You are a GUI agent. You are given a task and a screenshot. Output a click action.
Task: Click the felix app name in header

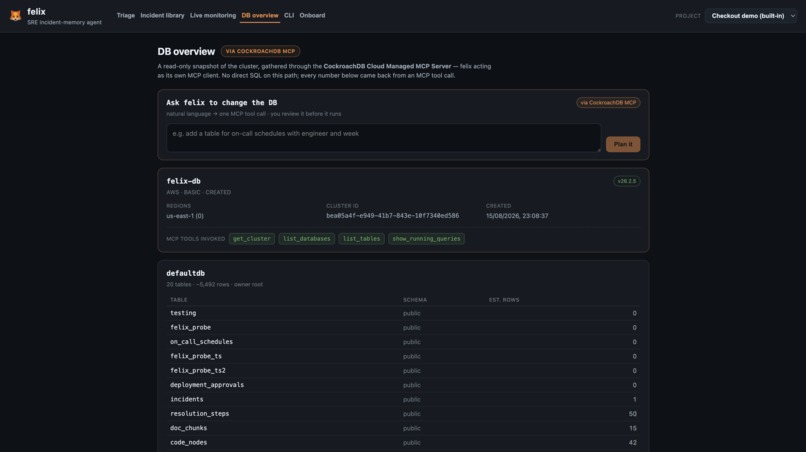(36, 12)
